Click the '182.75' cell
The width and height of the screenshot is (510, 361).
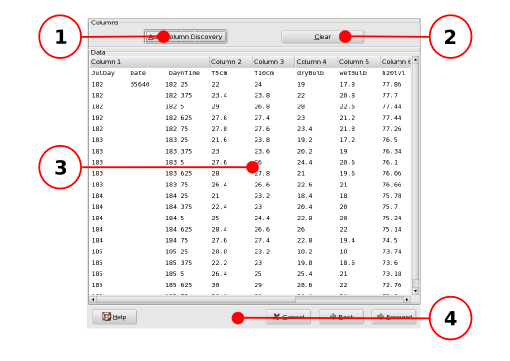(x=177, y=129)
